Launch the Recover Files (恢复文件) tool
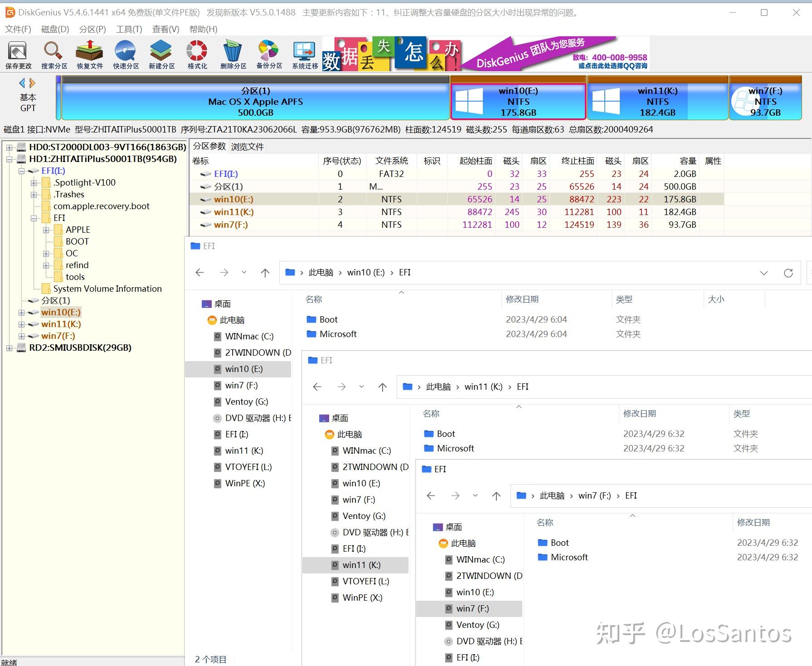The image size is (812, 666). point(90,54)
